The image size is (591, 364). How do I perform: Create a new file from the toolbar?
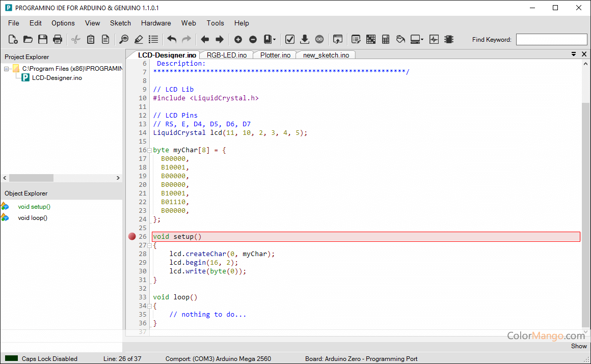(13, 39)
